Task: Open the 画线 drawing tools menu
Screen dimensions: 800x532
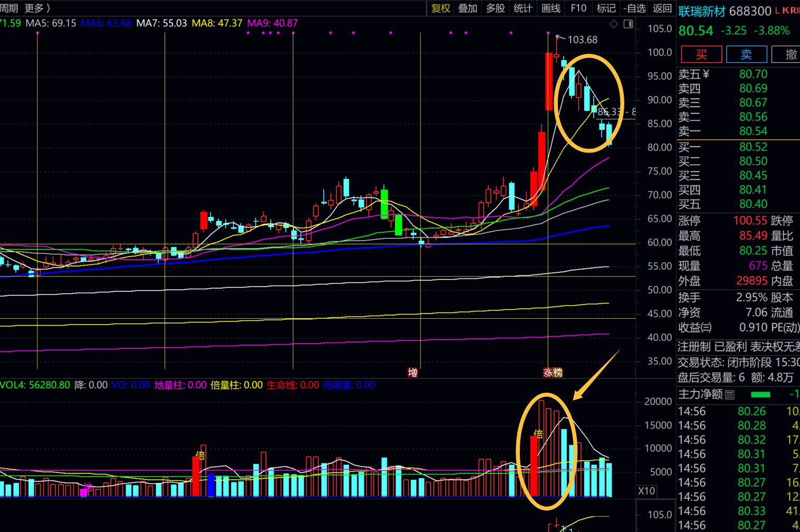Action: click(551, 8)
